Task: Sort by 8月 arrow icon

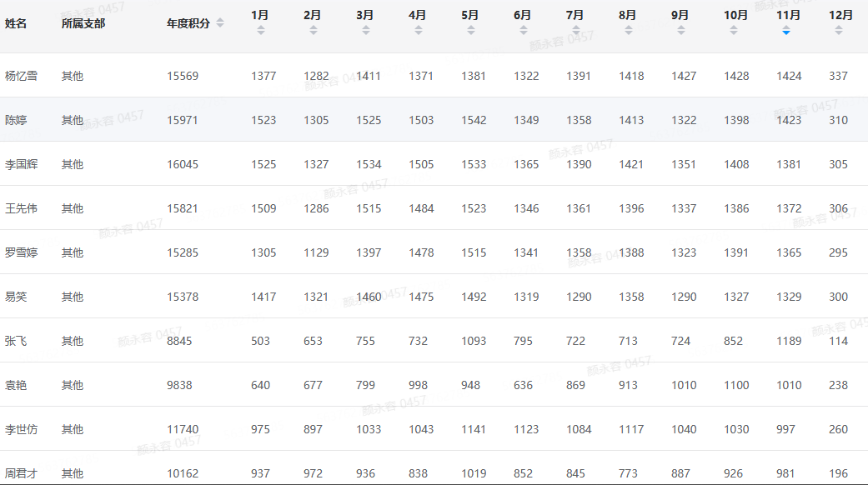Action: point(629,31)
